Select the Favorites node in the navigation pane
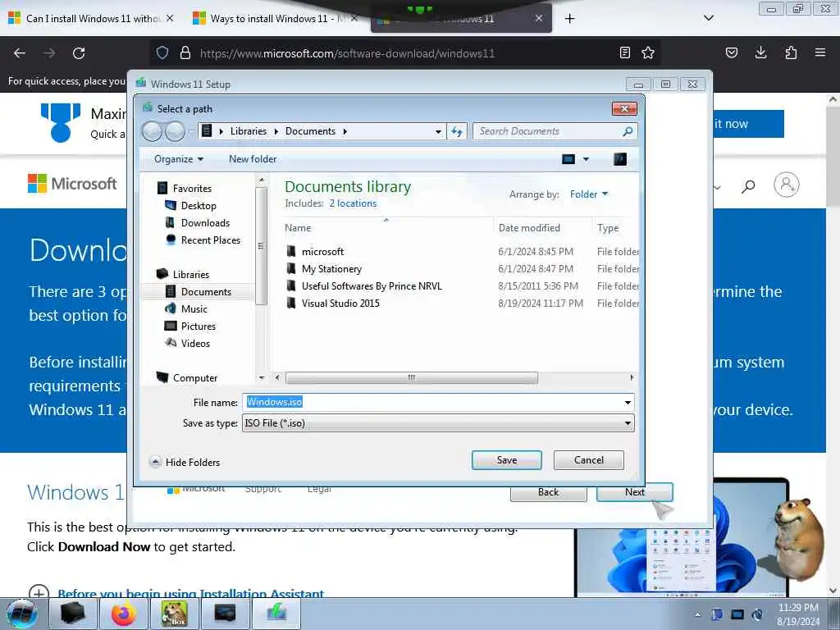The height and width of the screenshot is (630, 840). pos(192,189)
